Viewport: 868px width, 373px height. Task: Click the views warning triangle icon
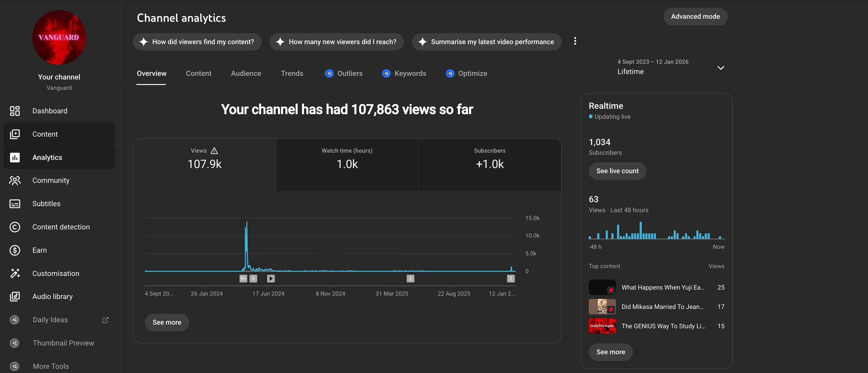point(214,151)
